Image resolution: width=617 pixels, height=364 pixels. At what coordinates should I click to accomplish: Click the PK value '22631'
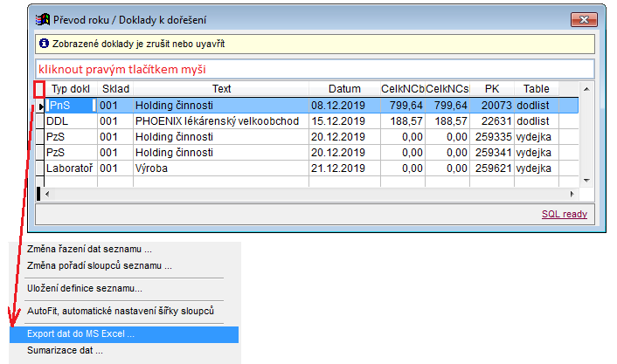pos(496,121)
